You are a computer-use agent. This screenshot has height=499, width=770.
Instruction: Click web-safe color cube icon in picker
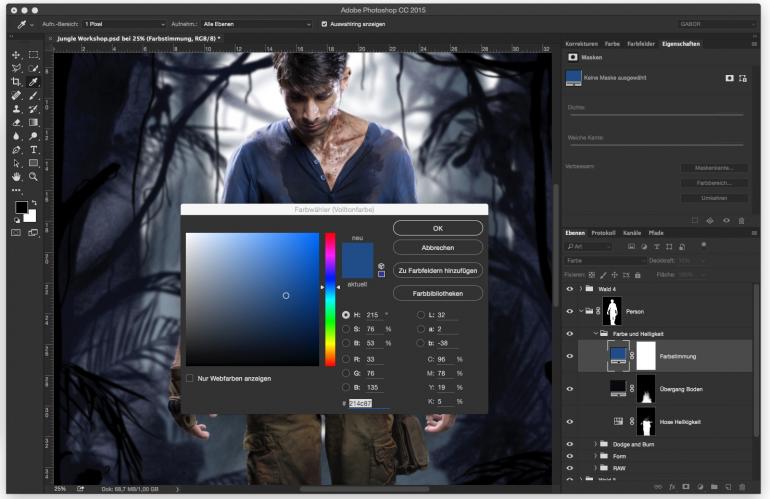(381, 266)
